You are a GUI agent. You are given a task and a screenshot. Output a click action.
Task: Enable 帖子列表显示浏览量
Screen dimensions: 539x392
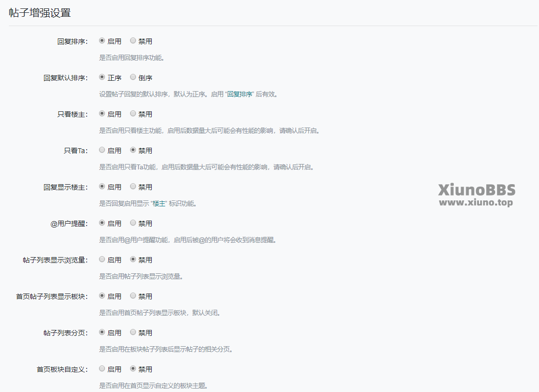tap(102, 260)
